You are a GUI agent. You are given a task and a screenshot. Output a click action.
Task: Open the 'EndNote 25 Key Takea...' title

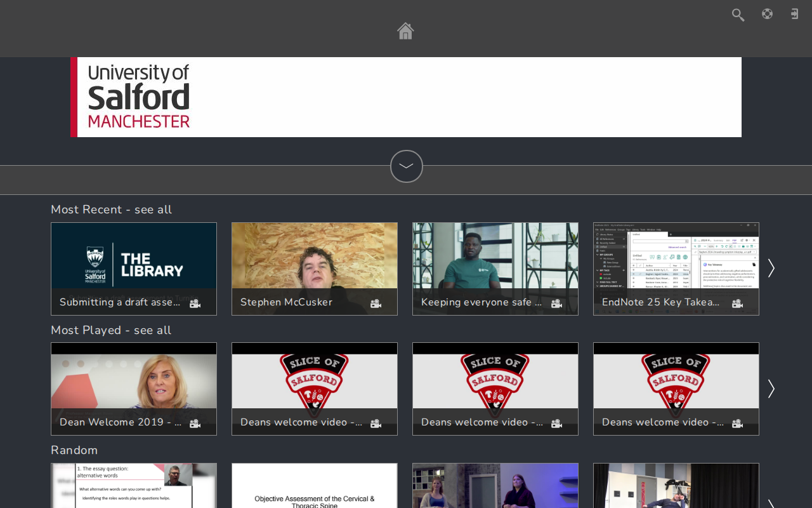pos(661,302)
